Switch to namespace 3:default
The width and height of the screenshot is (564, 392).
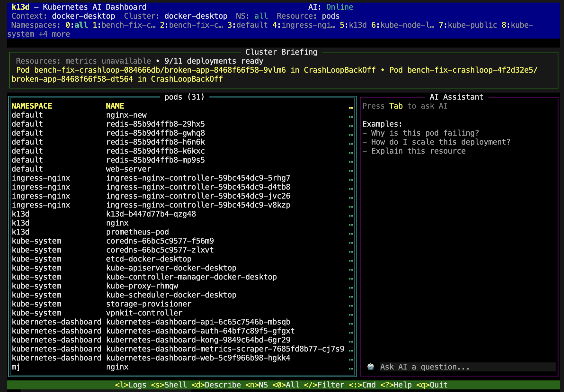pyautogui.click(x=247, y=25)
